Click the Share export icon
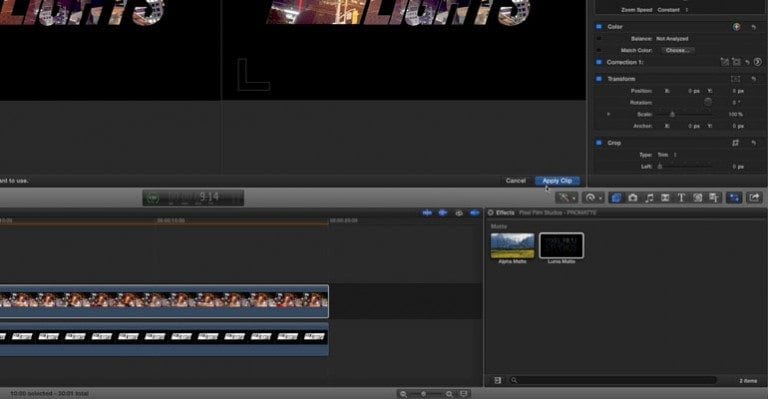 (754, 197)
